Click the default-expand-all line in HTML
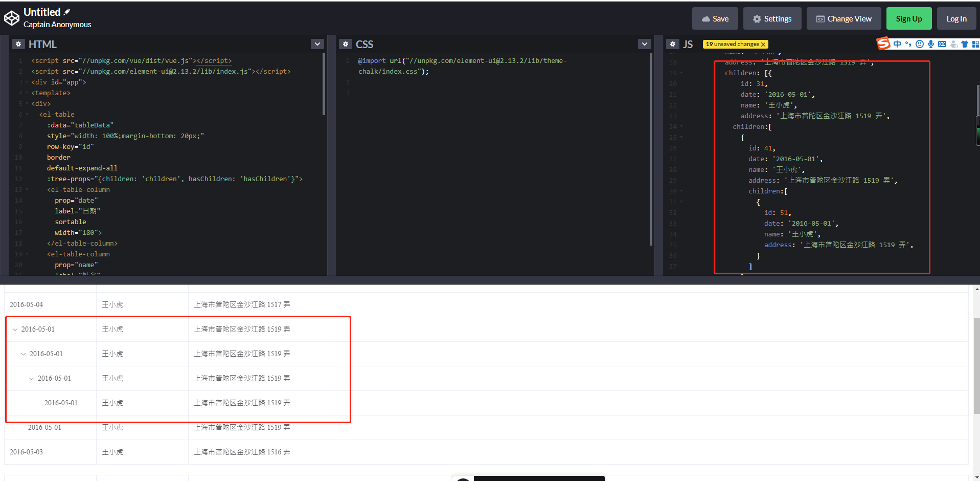 pos(82,168)
